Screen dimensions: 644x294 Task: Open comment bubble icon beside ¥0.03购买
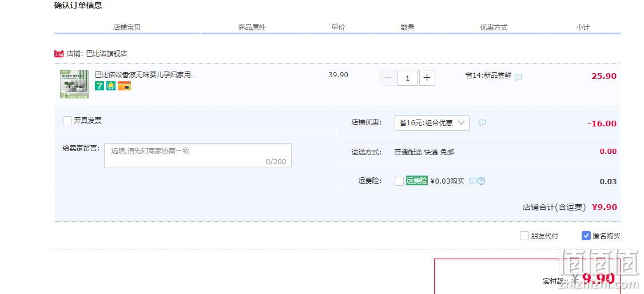point(473,181)
